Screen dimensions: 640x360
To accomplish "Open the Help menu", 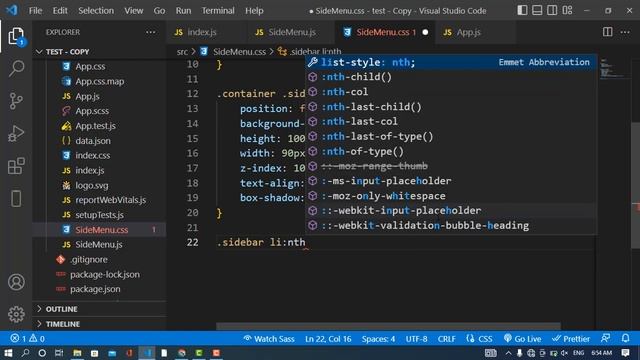I will coord(254,11).
